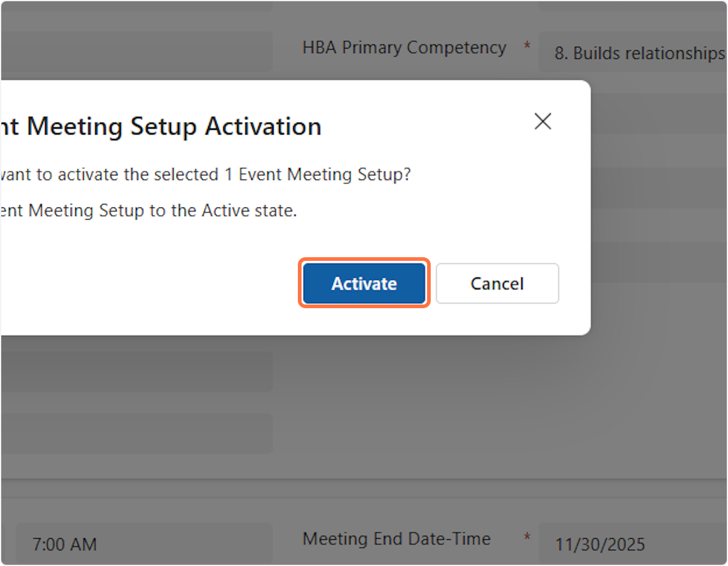The height and width of the screenshot is (566, 728).
Task: Focus the empty field left of HBA Primary Competency
Action: coord(136,52)
